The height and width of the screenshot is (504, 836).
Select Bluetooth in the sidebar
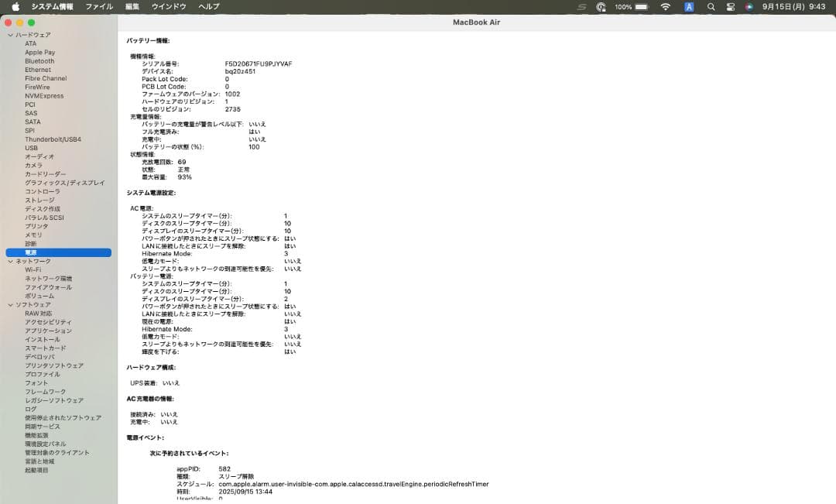pyautogui.click(x=39, y=60)
